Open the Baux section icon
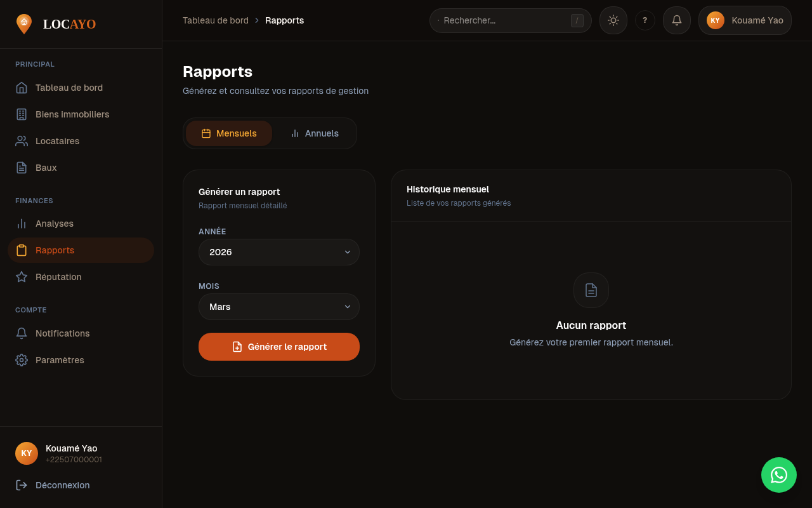Screen dimensions: 812x508 pyautogui.click(x=21, y=167)
